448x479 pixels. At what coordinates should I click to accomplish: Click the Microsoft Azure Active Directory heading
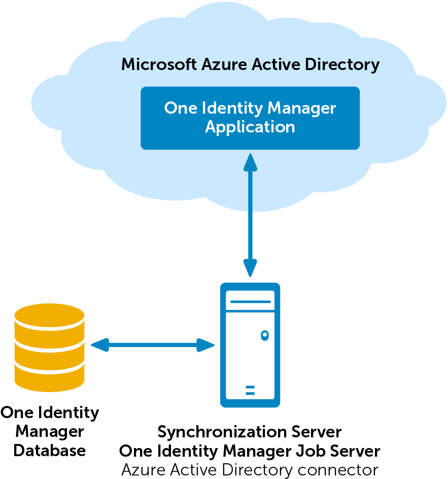point(251,65)
